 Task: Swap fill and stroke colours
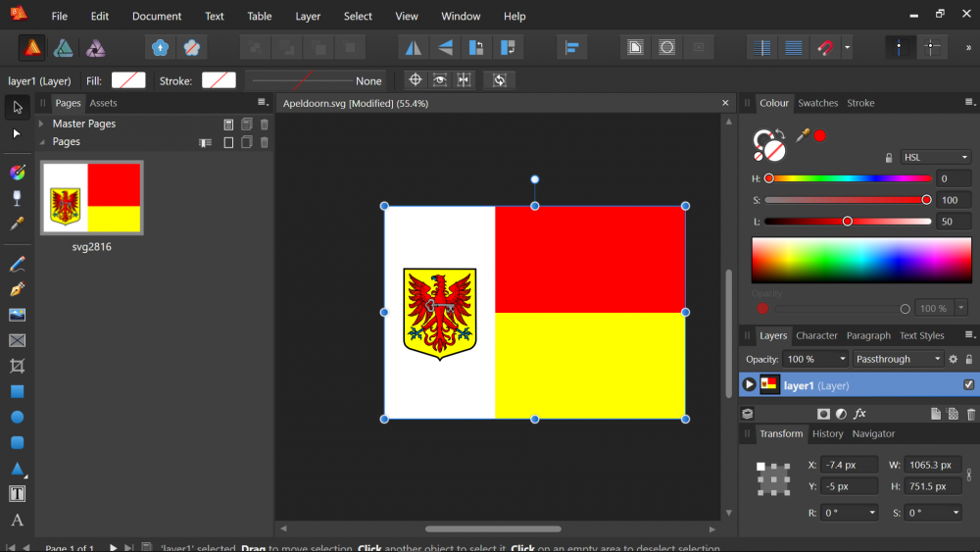(x=780, y=133)
